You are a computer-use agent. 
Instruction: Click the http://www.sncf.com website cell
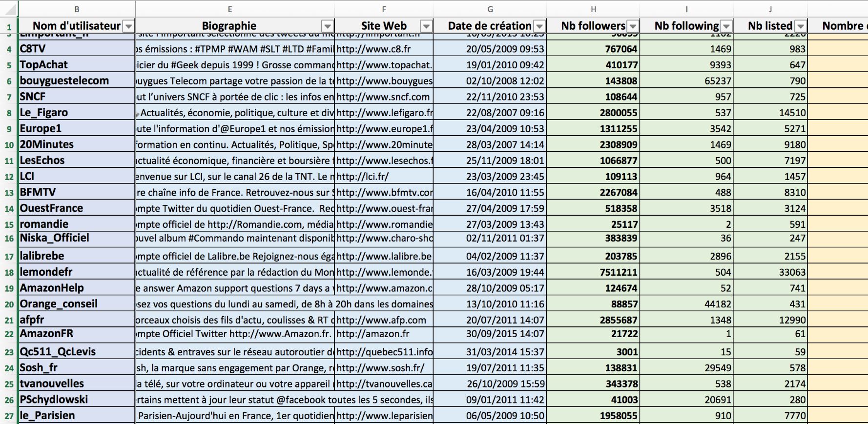384,97
